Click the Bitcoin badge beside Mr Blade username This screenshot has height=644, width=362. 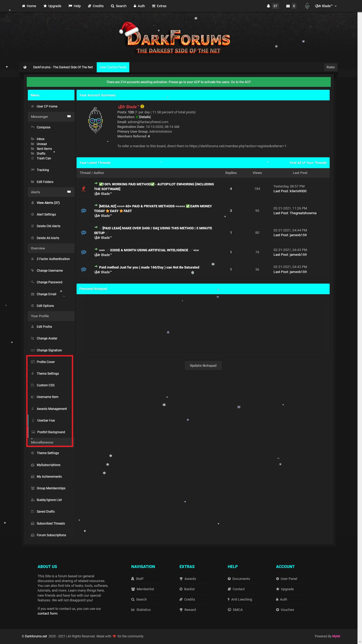[142, 106]
